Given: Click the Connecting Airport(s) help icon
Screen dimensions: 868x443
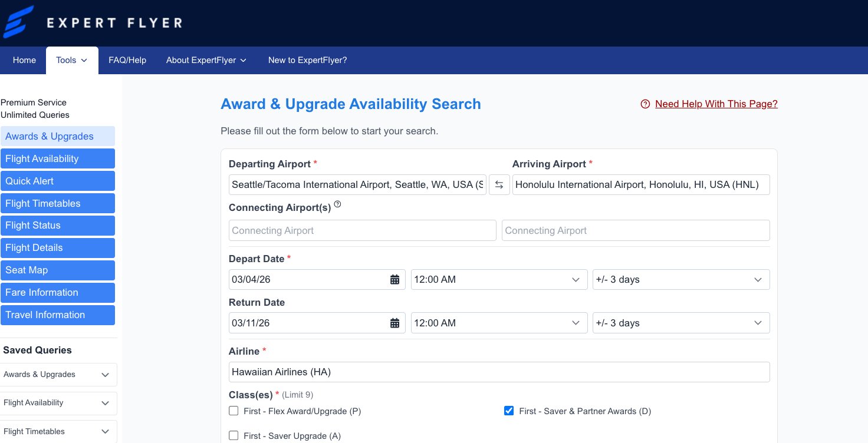Looking at the screenshot, I should (337, 204).
